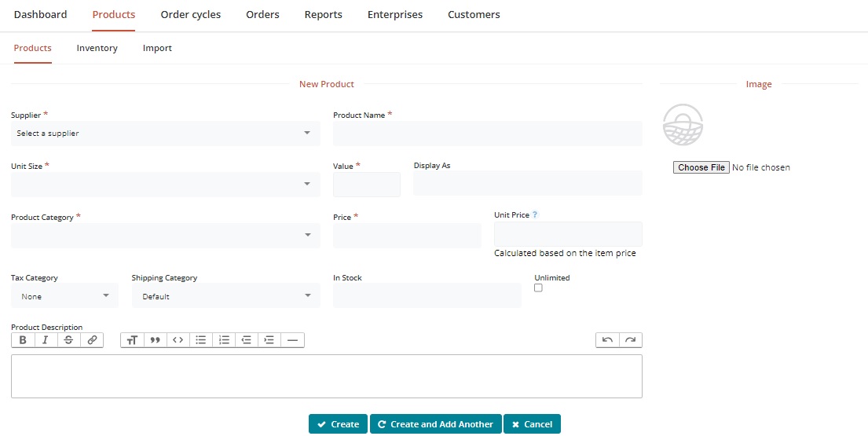
Task: Click the Create button
Action: click(x=338, y=424)
